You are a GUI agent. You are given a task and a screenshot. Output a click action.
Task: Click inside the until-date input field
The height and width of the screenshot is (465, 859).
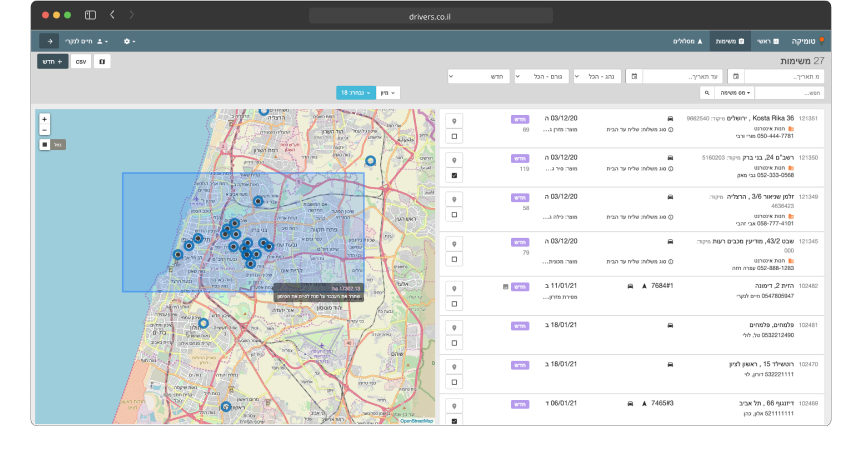(x=682, y=77)
